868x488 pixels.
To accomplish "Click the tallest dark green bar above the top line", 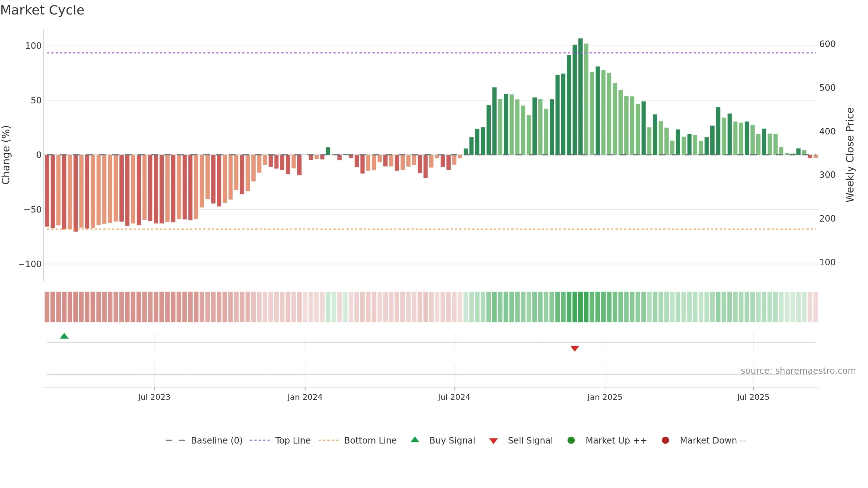I will coord(580,97).
